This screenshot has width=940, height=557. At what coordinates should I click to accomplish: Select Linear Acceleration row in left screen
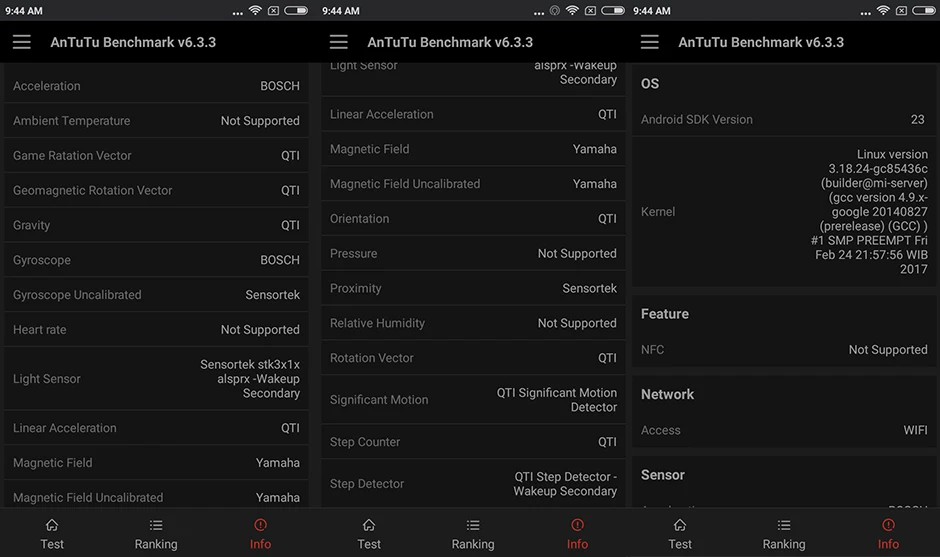pyautogui.click(x=156, y=427)
